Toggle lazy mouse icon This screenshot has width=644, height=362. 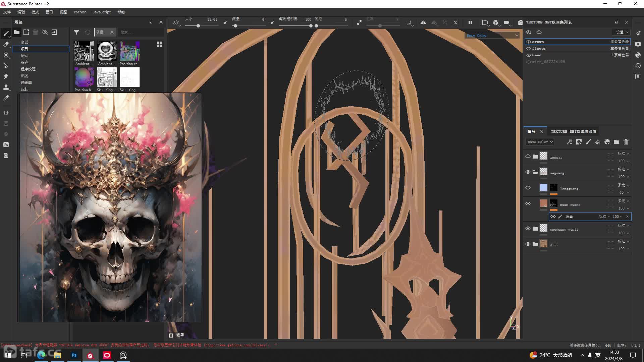359,22
